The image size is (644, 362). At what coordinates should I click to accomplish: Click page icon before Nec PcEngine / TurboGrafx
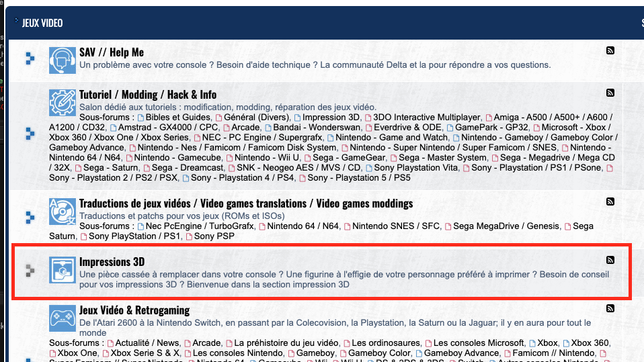coord(141,226)
